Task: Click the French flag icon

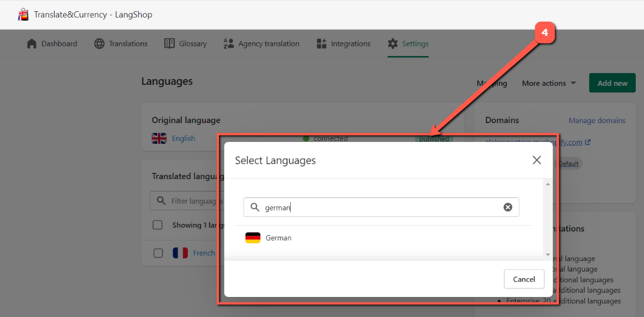Action: coord(180,253)
